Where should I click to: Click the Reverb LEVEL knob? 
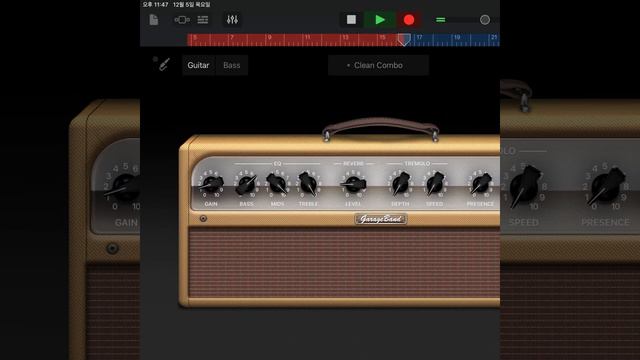click(353, 184)
